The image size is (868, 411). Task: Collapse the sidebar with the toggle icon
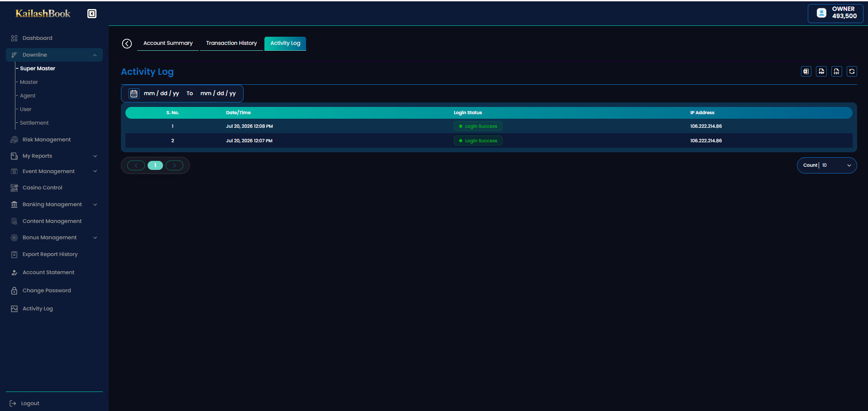tap(92, 14)
